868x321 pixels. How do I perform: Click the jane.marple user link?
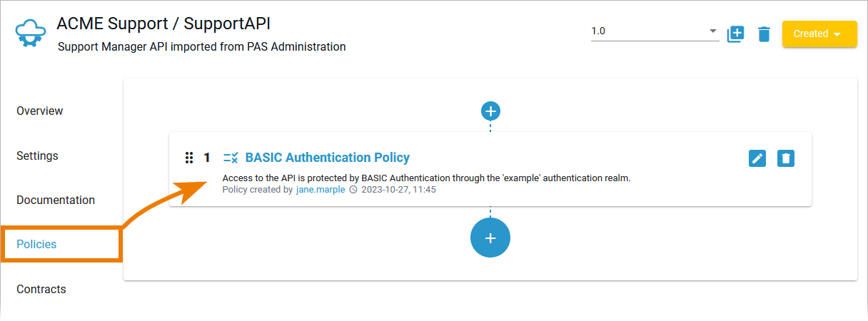coord(321,190)
